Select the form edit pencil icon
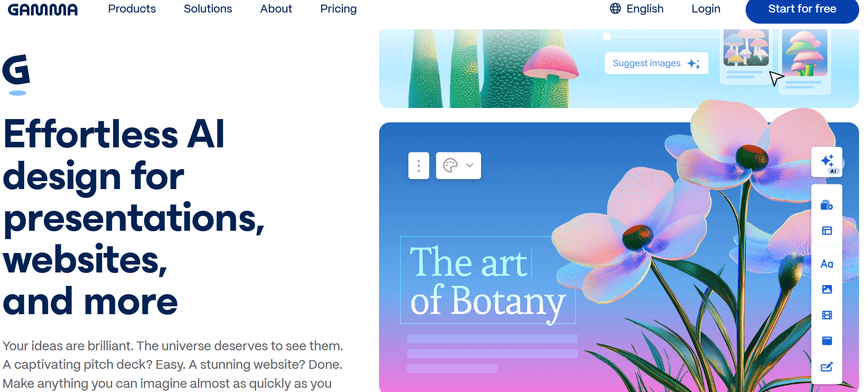Image resolution: width=868 pixels, height=392 pixels. [827, 367]
